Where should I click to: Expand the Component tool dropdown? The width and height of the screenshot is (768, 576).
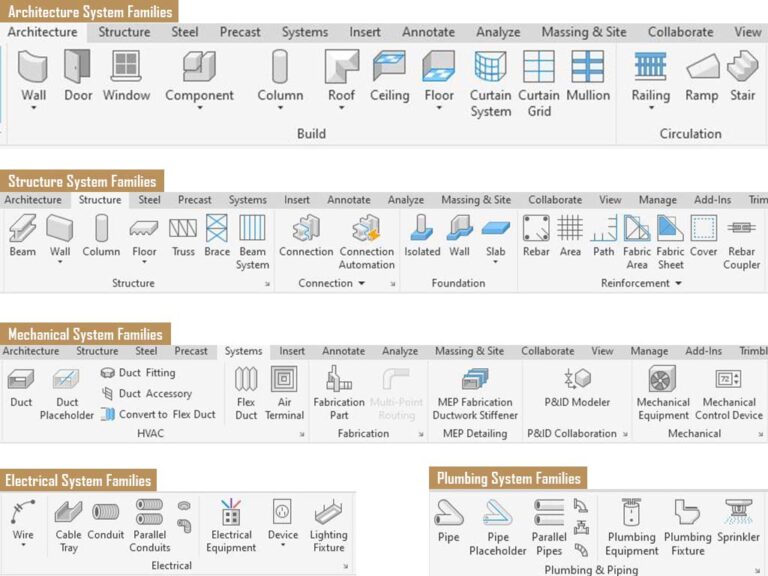(199, 109)
